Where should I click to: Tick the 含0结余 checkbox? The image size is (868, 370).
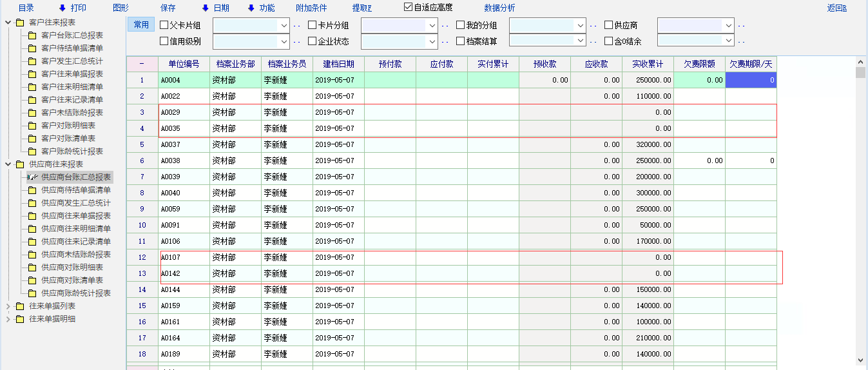tap(608, 41)
